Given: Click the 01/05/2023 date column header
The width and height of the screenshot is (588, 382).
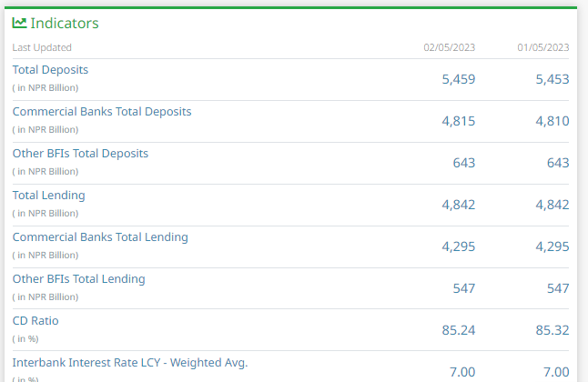Looking at the screenshot, I should click(542, 47).
